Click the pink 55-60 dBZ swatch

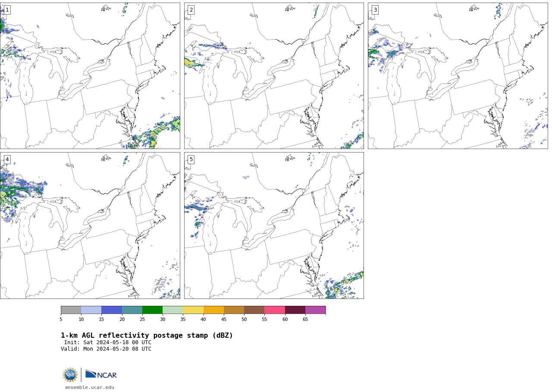(275, 310)
